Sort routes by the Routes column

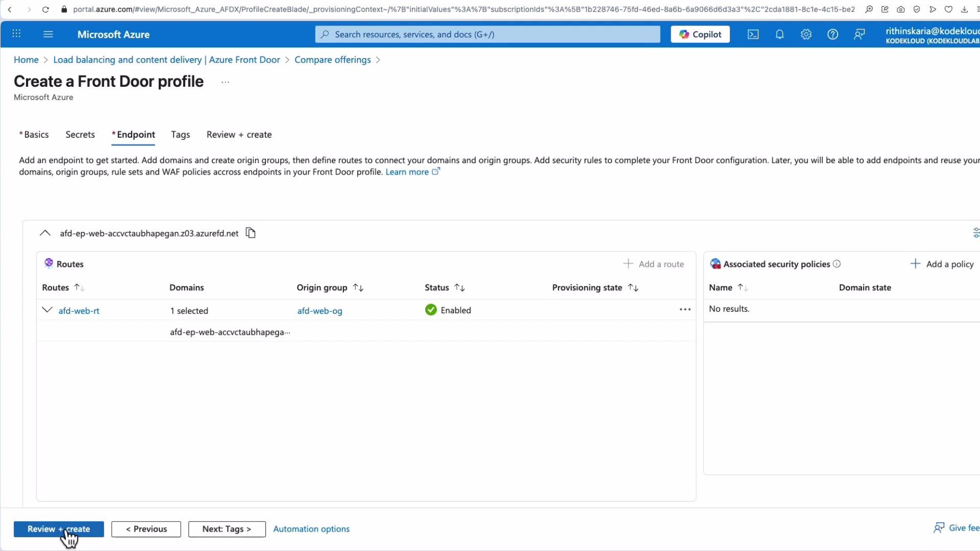point(79,288)
